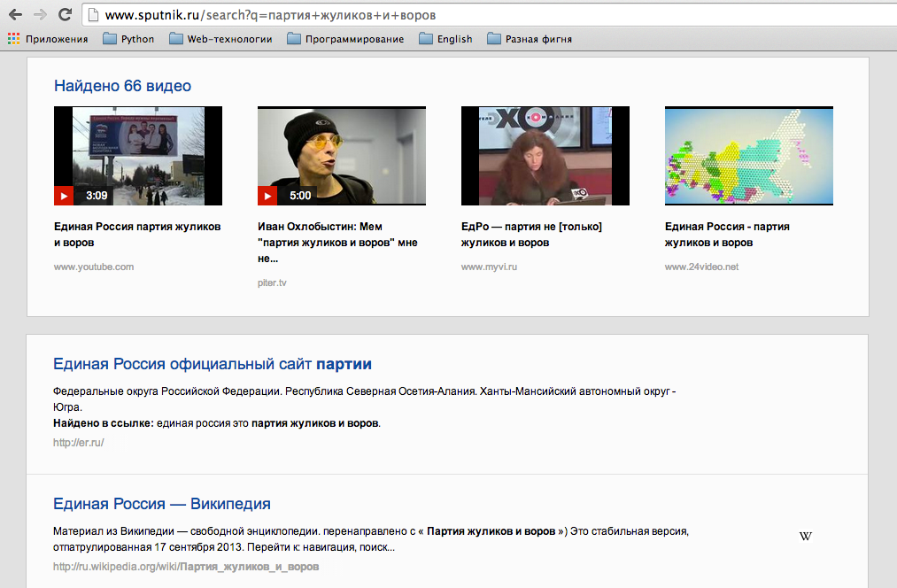897x588 pixels.
Task: Expand the Программирование bookmarks folder
Action: [345, 39]
